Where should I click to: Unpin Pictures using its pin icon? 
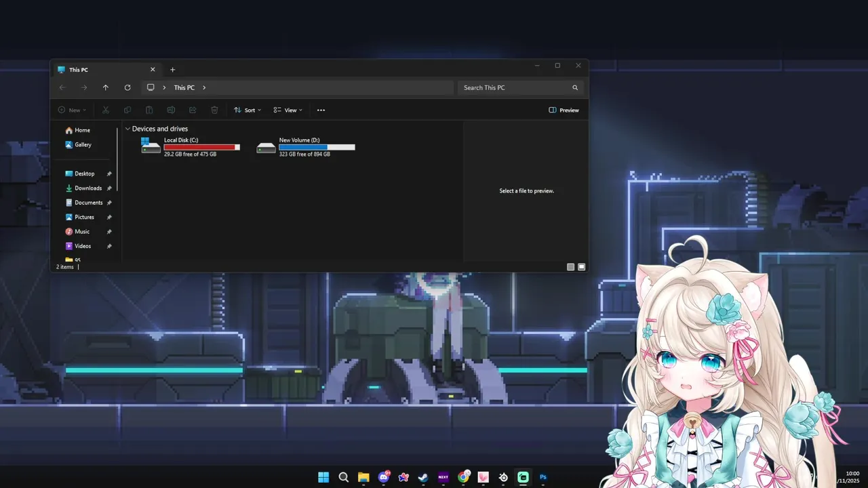pos(109,217)
